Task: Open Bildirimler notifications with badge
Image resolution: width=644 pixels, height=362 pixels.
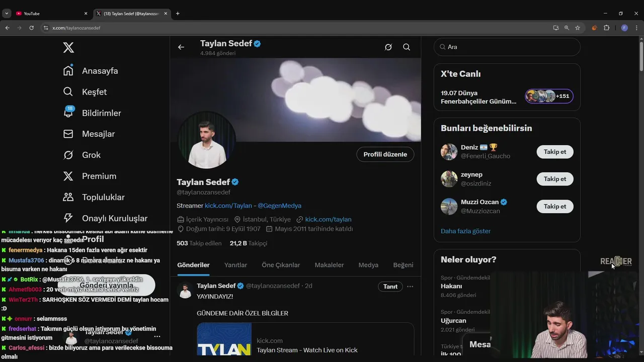Action: (x=92, y=113)
